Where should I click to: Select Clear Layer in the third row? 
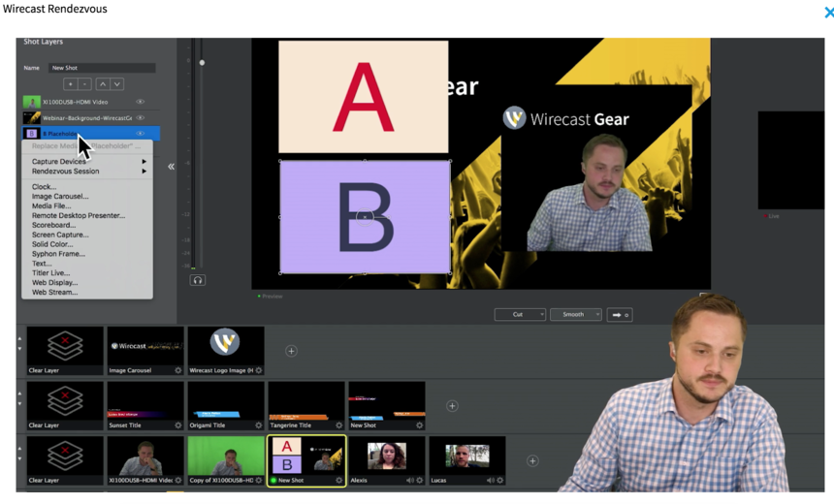65,460
